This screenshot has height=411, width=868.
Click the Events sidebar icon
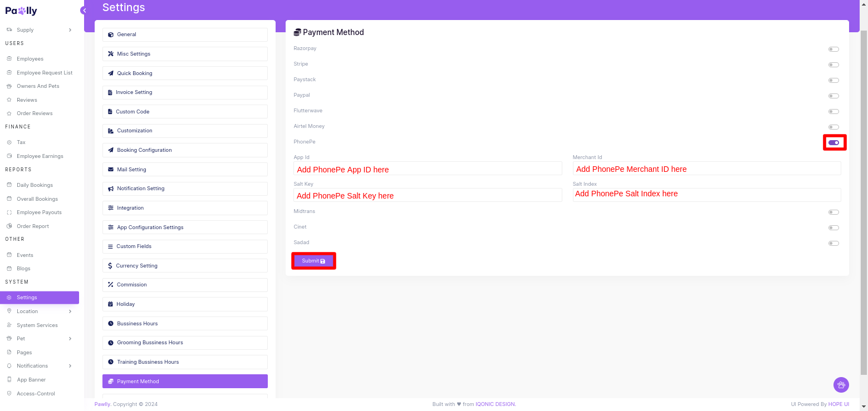[9, 255]
